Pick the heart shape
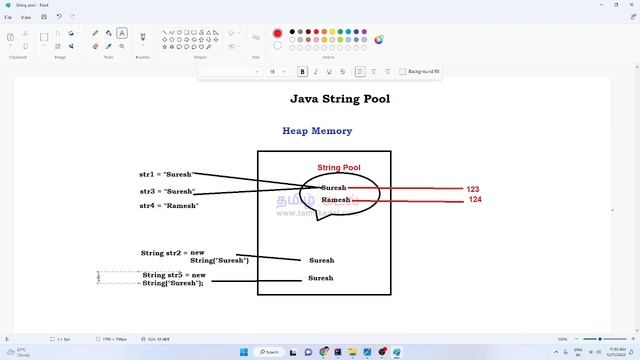Image resolution: width=640 pixels, height=360 pixels. click(201, 47)
